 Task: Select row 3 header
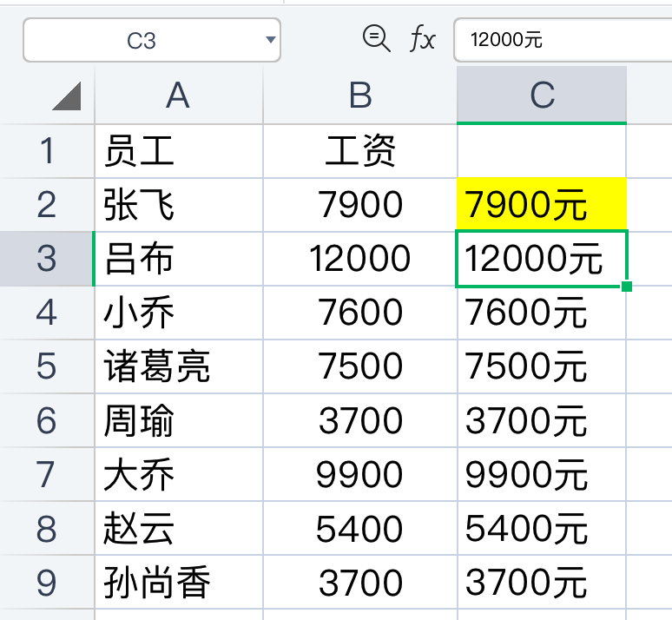[x=47, y=259]
